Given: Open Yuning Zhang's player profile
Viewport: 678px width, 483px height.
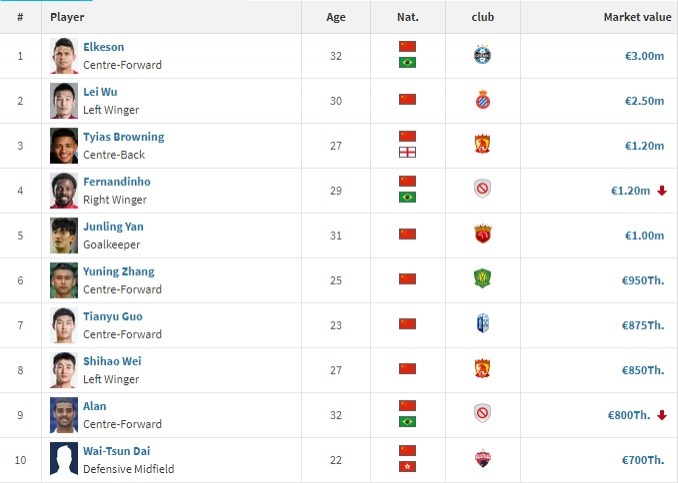Looking at the screenshot, I should (x=118, y=272).
